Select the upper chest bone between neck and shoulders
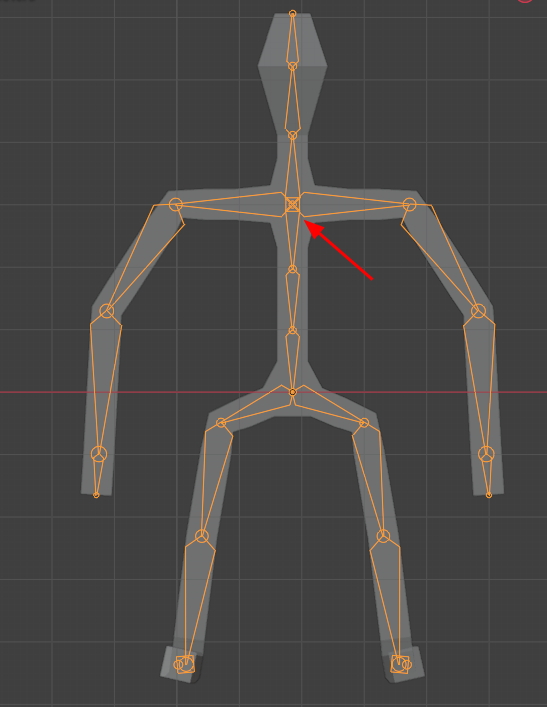Viewport: 547px width, 707px height. point(293,169)
